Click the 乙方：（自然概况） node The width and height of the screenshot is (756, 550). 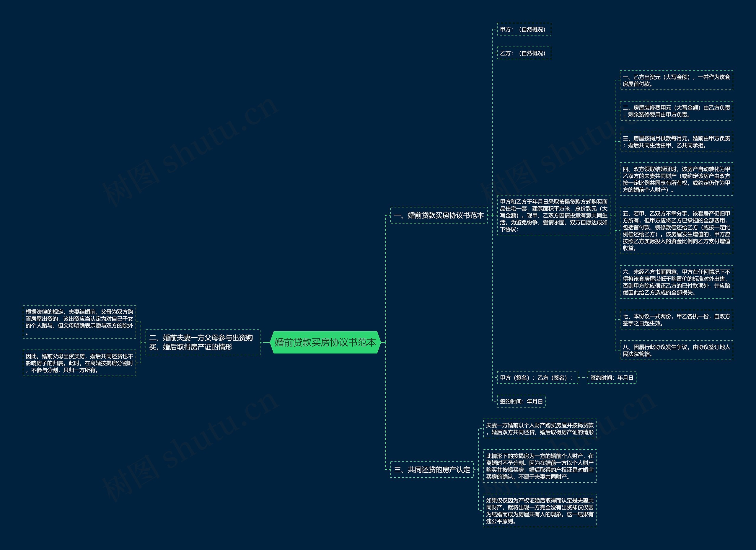(x=524, y=53)
